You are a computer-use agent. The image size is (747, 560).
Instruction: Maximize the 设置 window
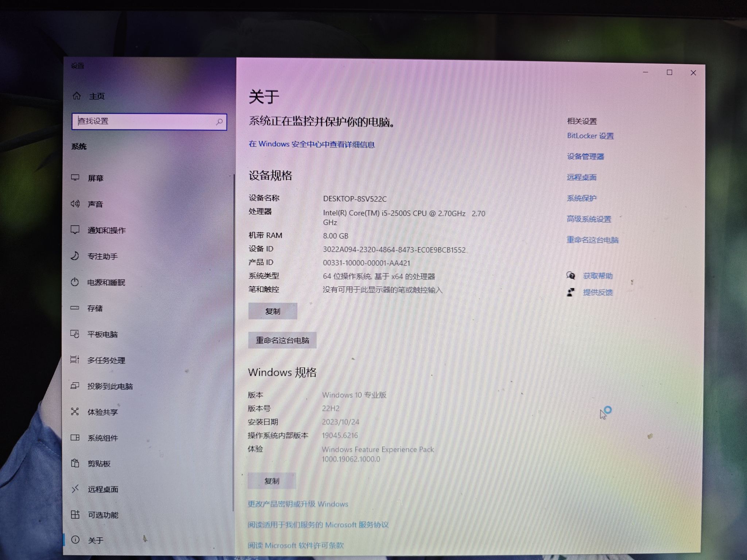[x=669, y=72]
